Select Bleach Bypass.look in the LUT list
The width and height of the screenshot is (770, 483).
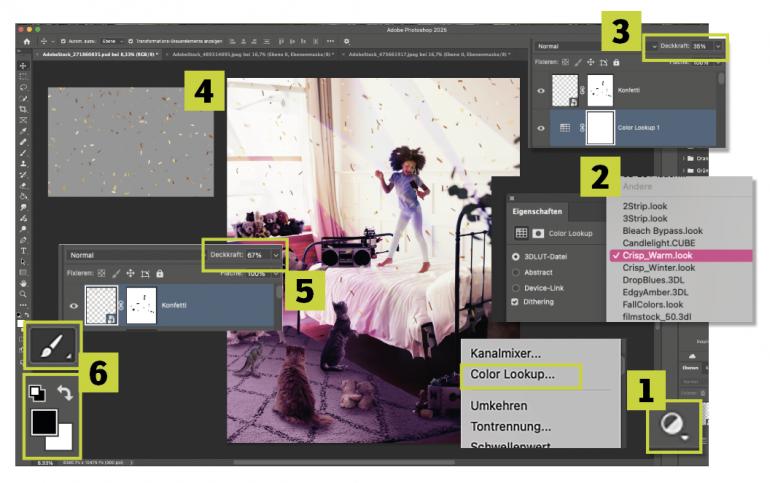point(662,231)
